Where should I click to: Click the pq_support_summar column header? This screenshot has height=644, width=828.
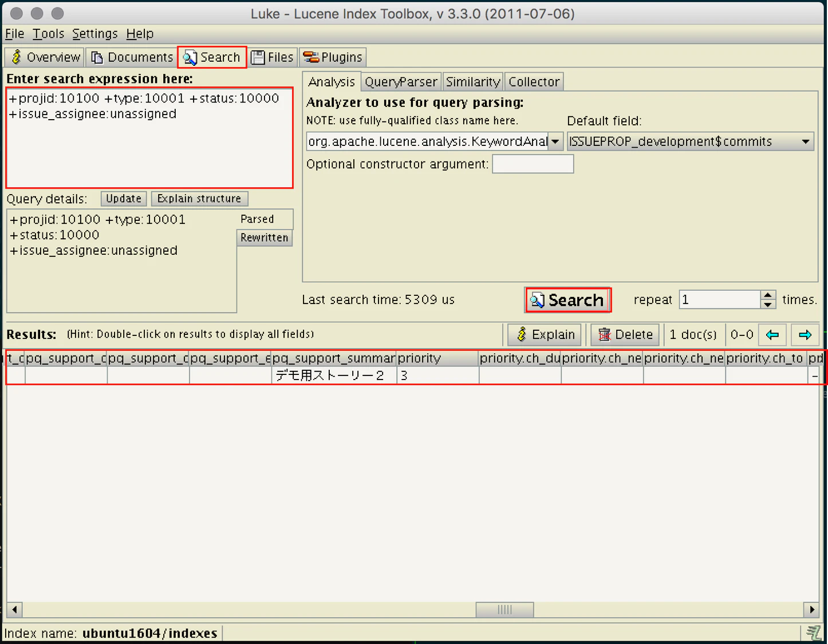pyautogui.click(x=334, y=358)
